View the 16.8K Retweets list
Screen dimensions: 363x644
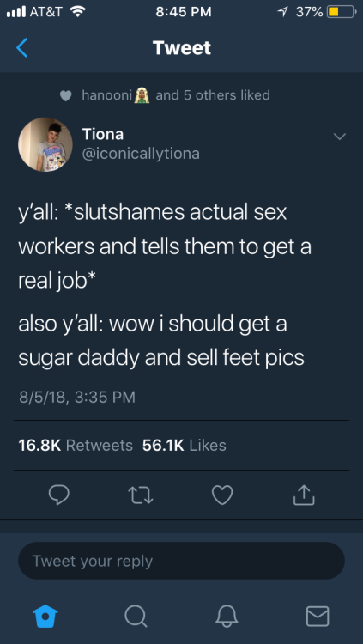tap(76, 445)
